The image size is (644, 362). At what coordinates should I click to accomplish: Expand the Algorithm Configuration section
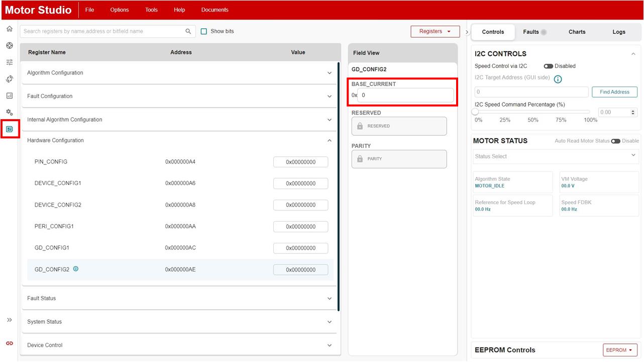330,73
